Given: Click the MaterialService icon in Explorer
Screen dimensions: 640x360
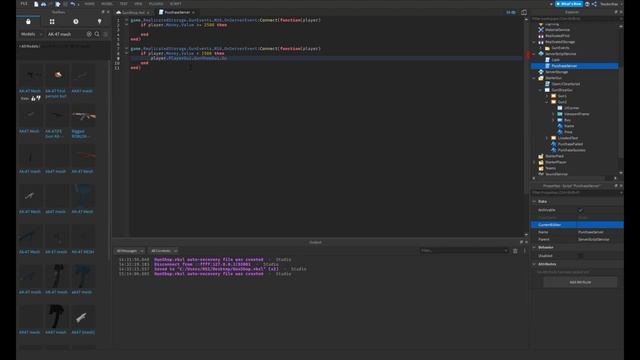Looking at the screenshot, I should point(541,30).
